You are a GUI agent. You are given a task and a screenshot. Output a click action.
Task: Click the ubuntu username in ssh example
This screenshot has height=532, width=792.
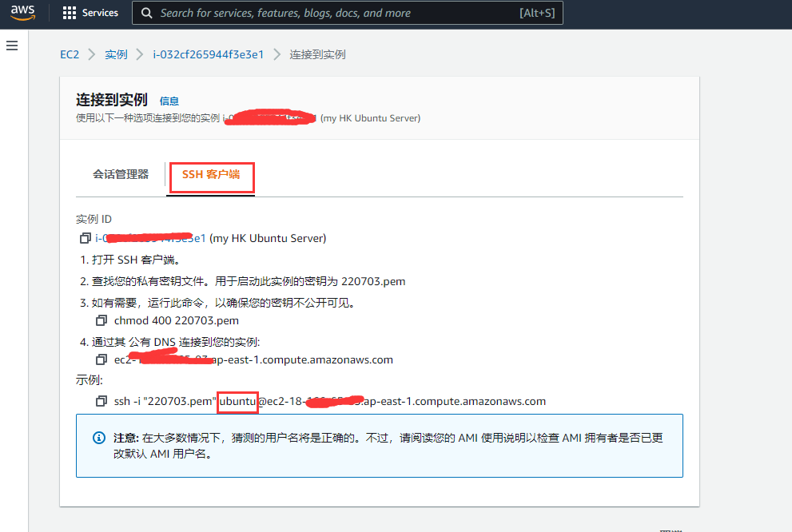tap(237, 401)
